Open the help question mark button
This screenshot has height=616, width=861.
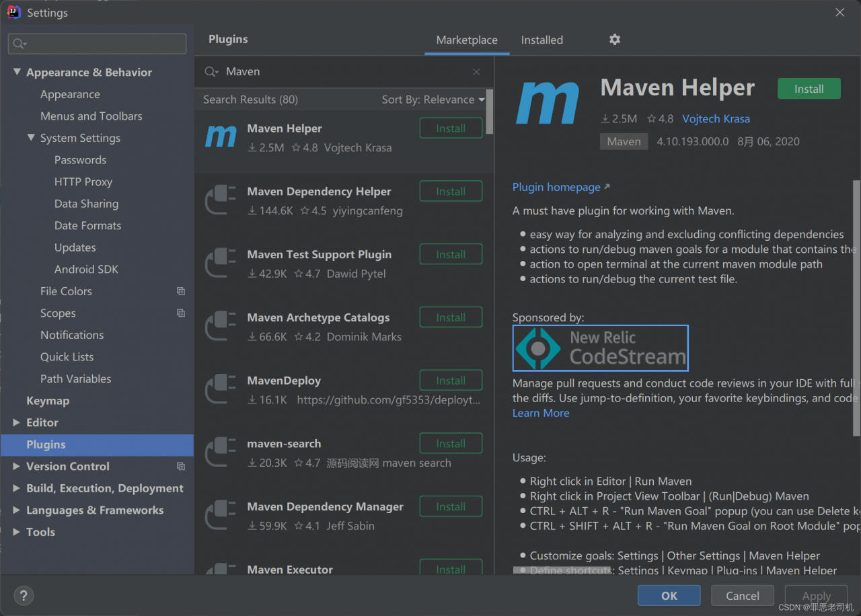click(x=24, y=596)
